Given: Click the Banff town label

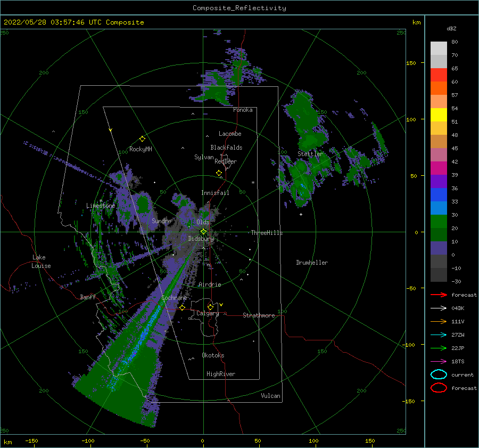Looking at the screenshot, I should coord(88,297).
